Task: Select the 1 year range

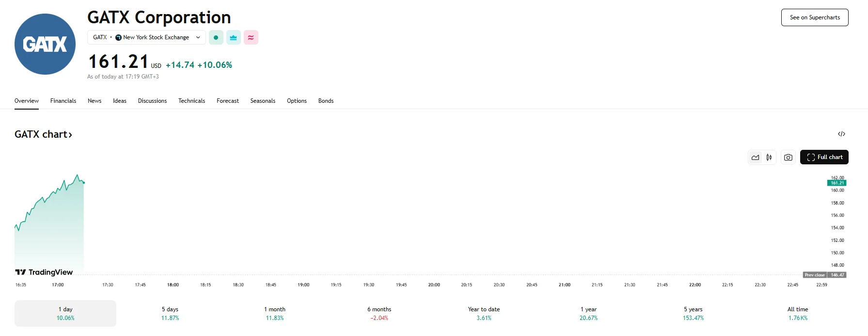Action: click(589, 313)
